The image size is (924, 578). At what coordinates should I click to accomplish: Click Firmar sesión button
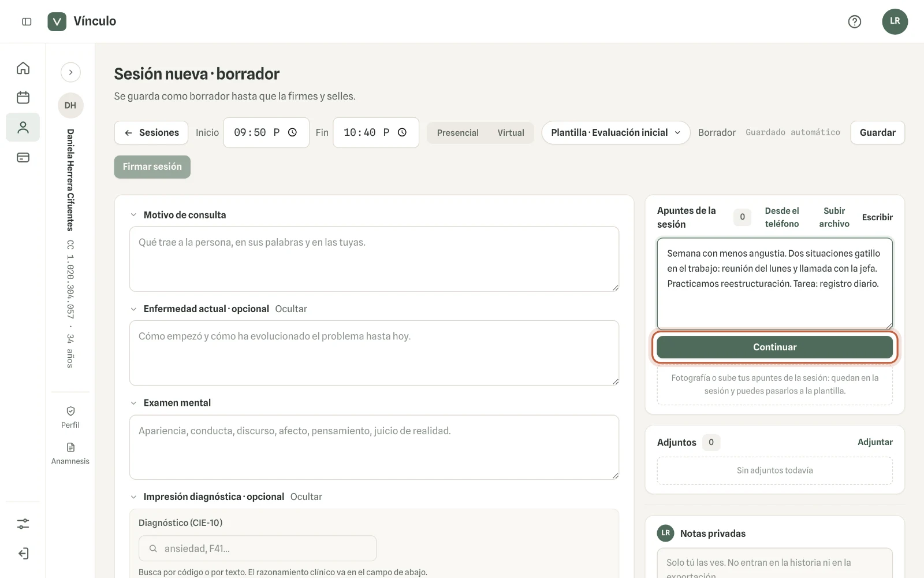pyautogui.click(x=152, y=166)
